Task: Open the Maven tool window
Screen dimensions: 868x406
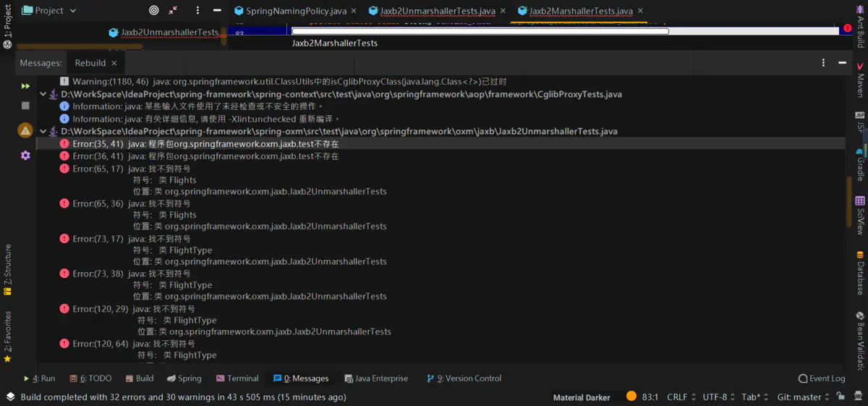Action: (x=860, y=80)
